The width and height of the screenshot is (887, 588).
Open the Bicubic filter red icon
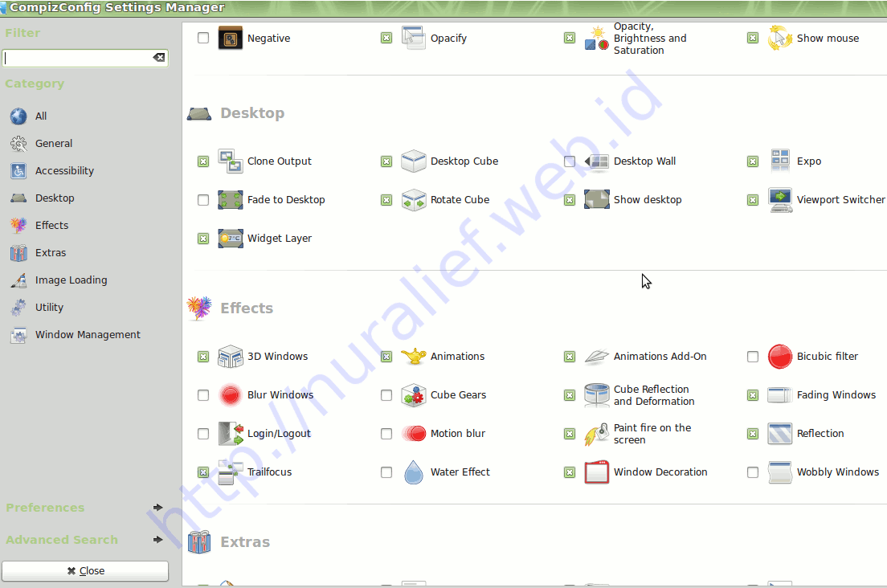click(x=780, y=356)
